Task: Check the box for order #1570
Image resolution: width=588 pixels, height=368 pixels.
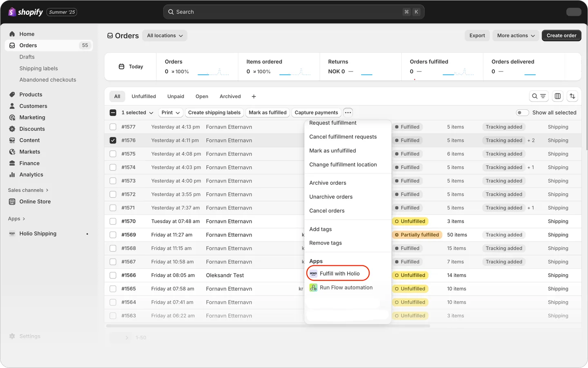Action: tap(113, 221)
